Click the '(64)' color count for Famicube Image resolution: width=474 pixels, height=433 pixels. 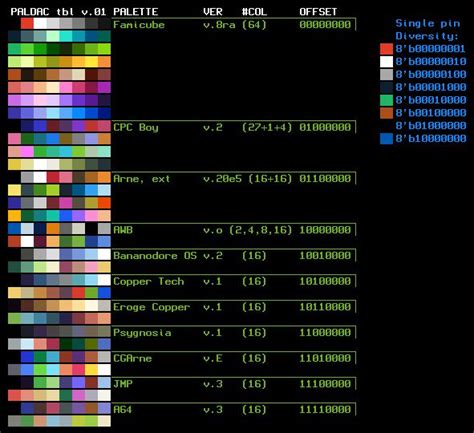(254, 25)
